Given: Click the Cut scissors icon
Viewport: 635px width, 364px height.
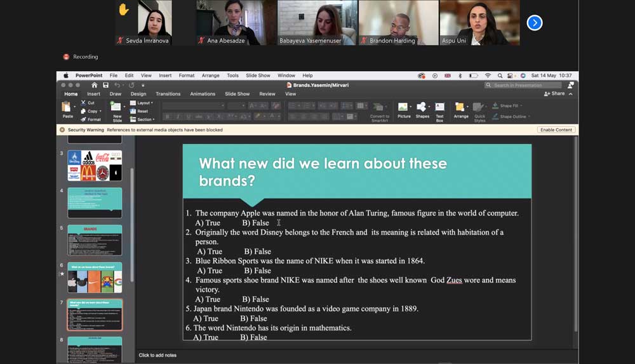Looking at the screenshot, I should click(83, 103).
